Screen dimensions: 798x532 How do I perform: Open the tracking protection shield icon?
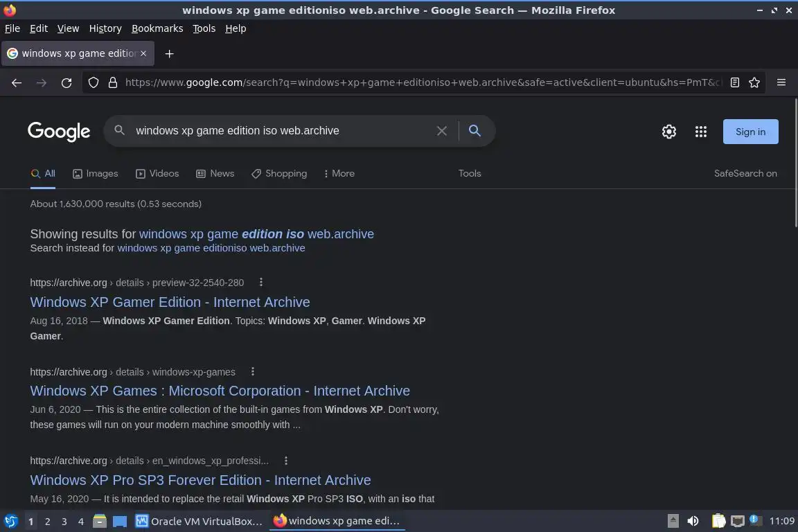click(93, 82)
